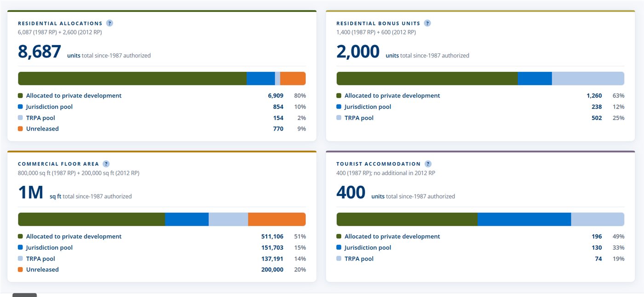Click the Commercial Floor Area card title
Image resolution: width=644 pixels, height=297 pixels.
(58, 164)
